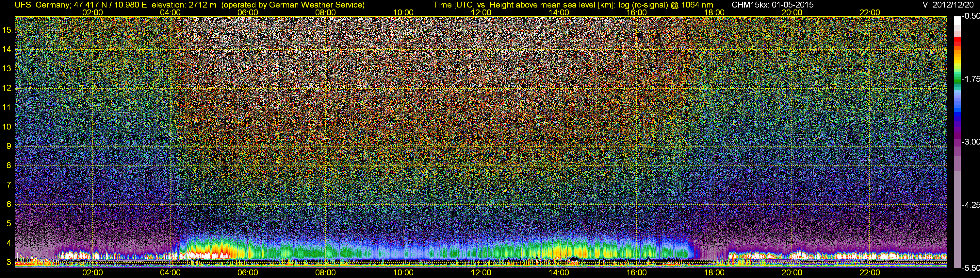Select the coordinates '47.417 N / 10.980 E'
The image size is (980, 278).
pos(110,5)
